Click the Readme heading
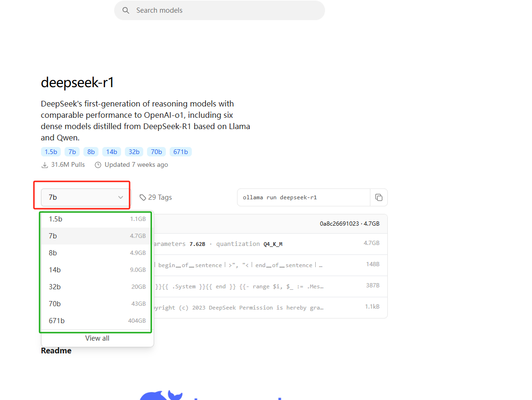The height and width of the screenshot is (400, 532). click(x=57, y=351)
